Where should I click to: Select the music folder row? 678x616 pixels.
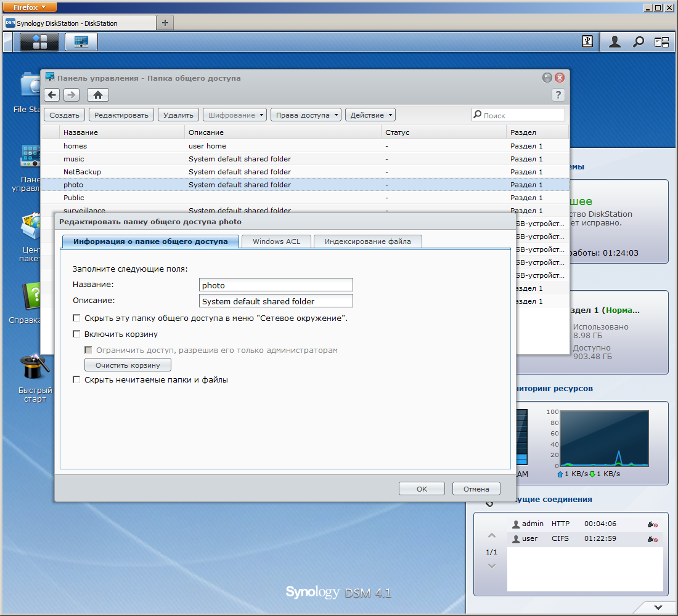click(x=305, y=159)
